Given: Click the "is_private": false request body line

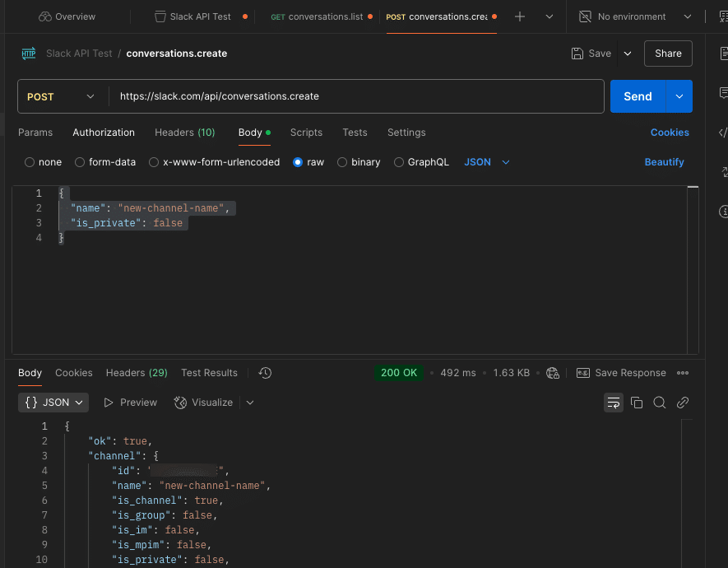Looking at the screenshot, I should [127, 223].
